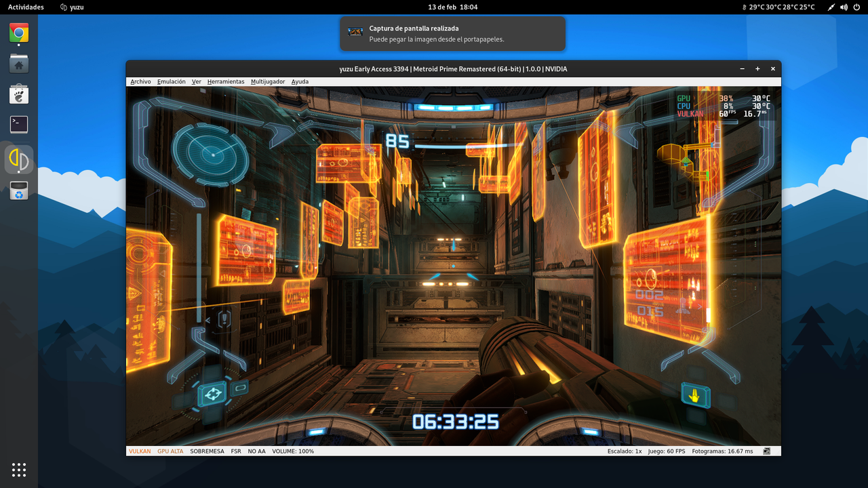The image size is (868, 488).
Task: Click the CPU 8% overlay line
Action: click(724, 106)
